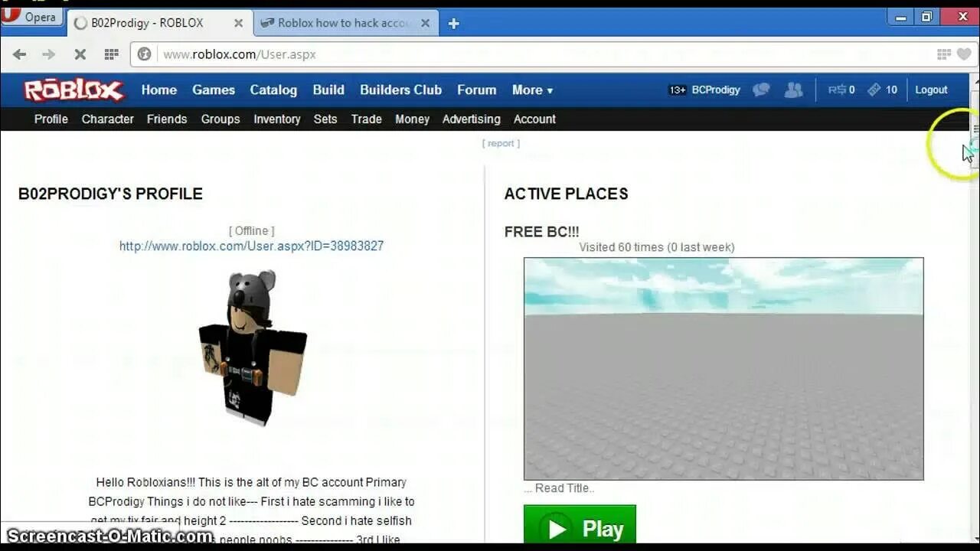Open the Build nav item
980x551 pixels.
coord(328,90)
